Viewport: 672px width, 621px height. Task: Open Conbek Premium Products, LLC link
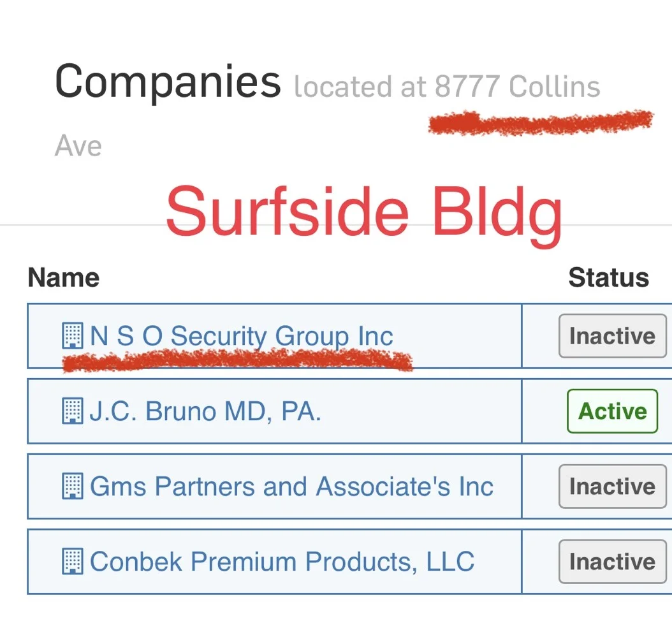click(x=282, y=562)
